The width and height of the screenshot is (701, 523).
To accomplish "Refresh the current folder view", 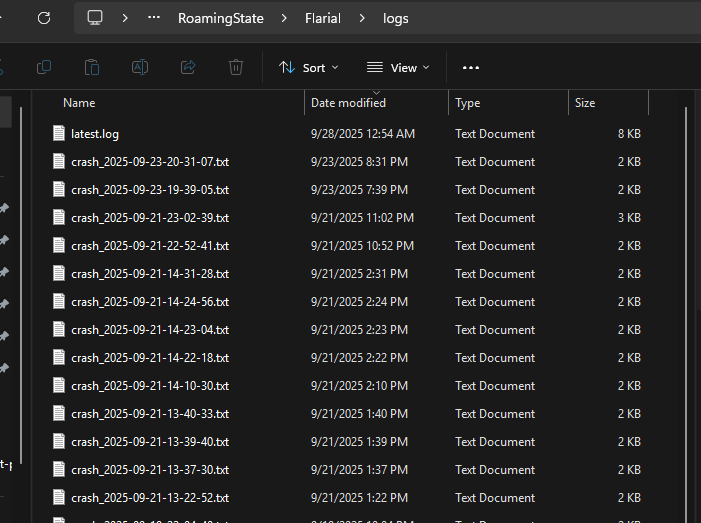I will pyautogui.click(x=44, y=18).
